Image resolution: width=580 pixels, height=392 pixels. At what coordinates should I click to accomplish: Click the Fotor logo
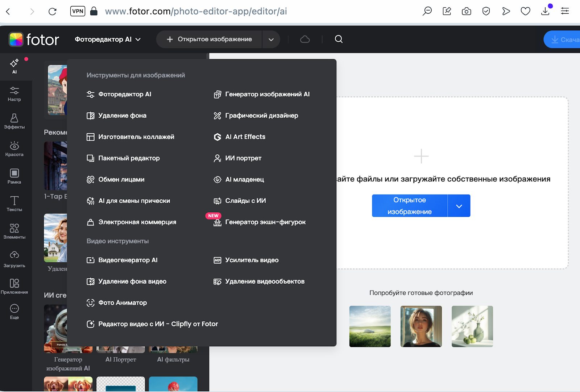34,39
